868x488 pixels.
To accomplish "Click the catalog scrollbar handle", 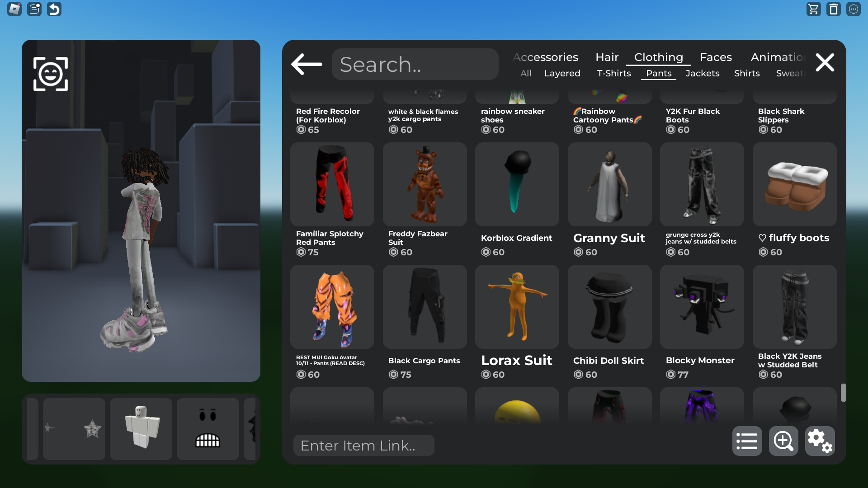I will coord(843,393).
